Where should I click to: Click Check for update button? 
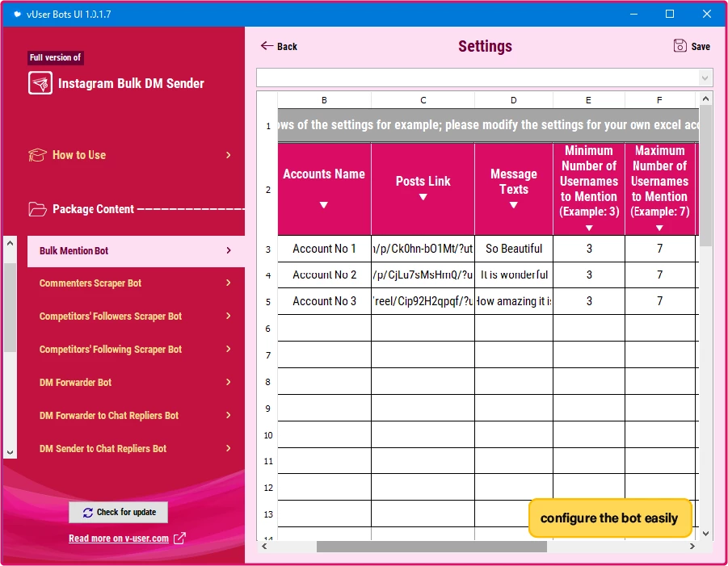tap(119, 512)
